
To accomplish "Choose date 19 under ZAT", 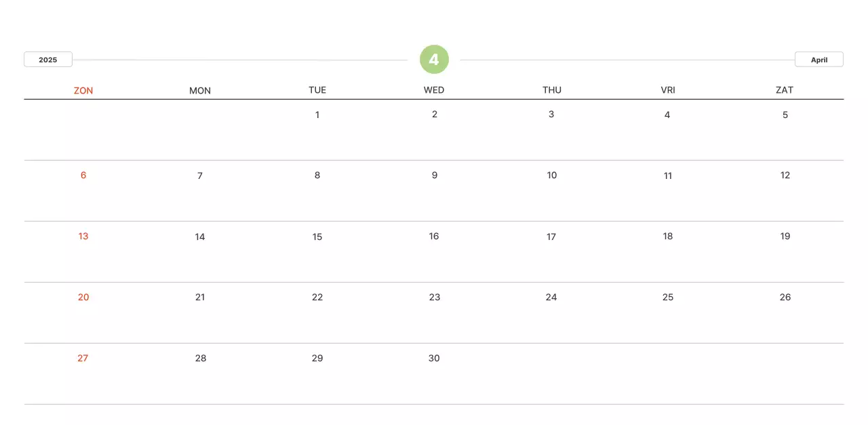I will (785, 236).
